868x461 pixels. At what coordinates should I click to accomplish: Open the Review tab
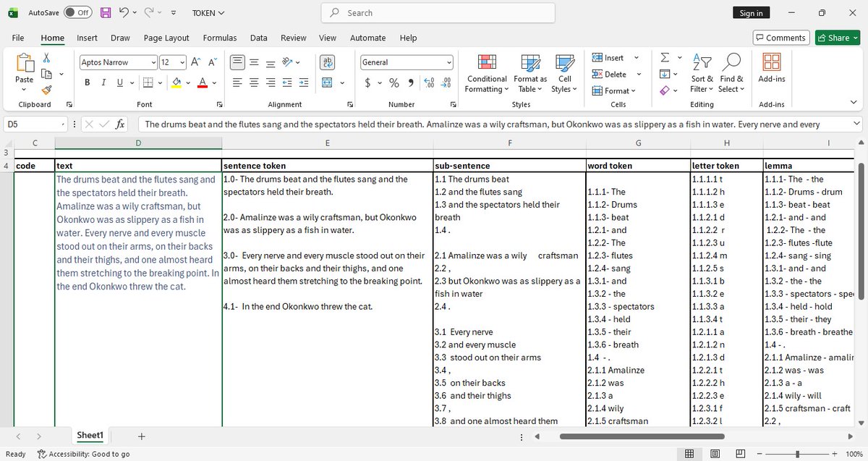[293, 38]
